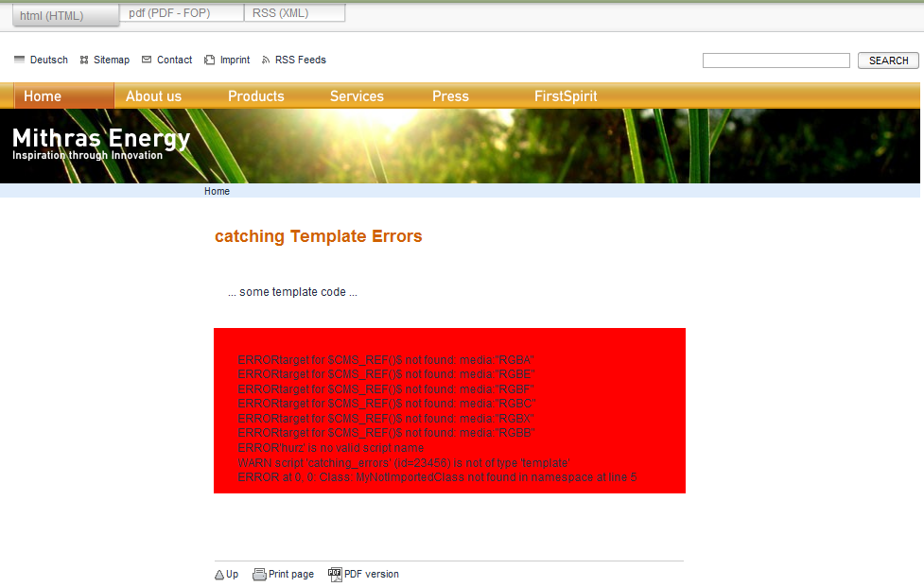This screenshot has height=587, width=924.
Task: Click the MyNotImportedClass not found error line
Action: (437, 477)
